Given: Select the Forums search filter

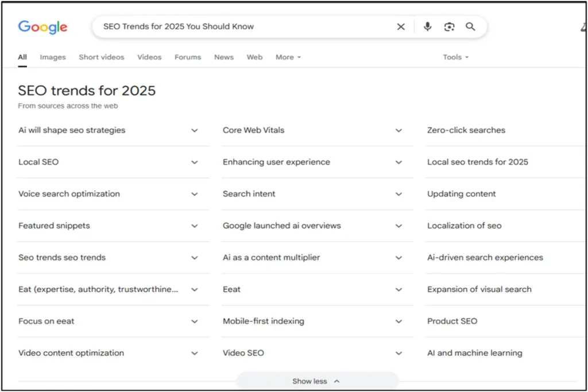Looking at the screenshot, I should point(187,57).
